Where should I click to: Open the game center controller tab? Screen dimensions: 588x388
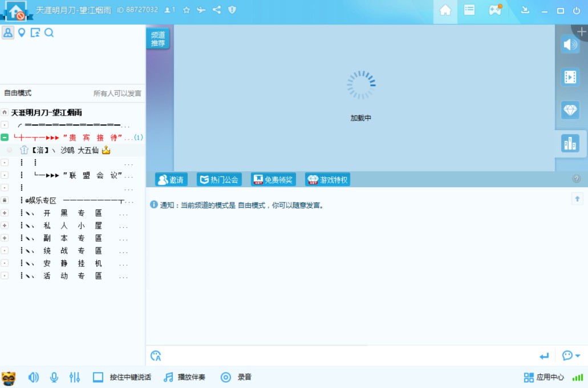[495, 10]
